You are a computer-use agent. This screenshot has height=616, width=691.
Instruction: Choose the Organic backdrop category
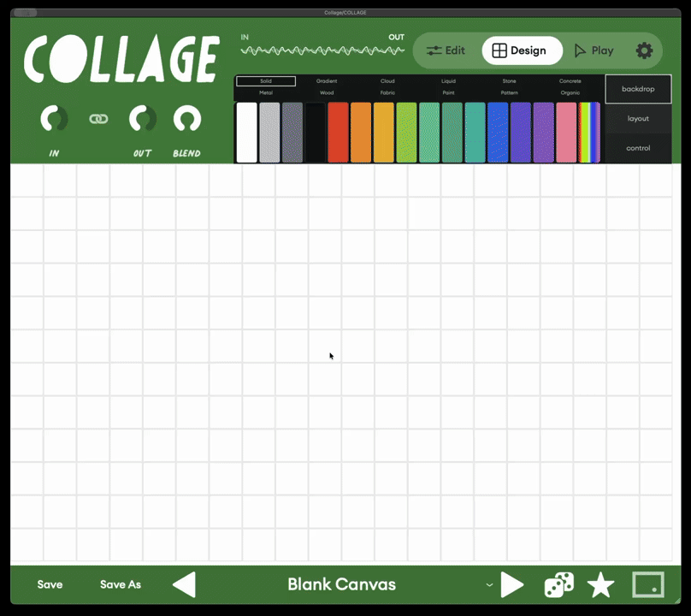(570, 93)
